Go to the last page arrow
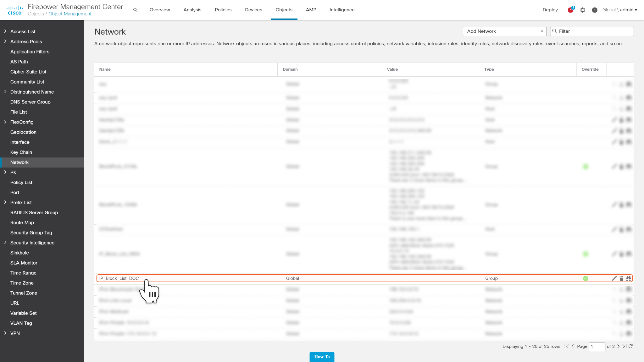 click(625, 346)
